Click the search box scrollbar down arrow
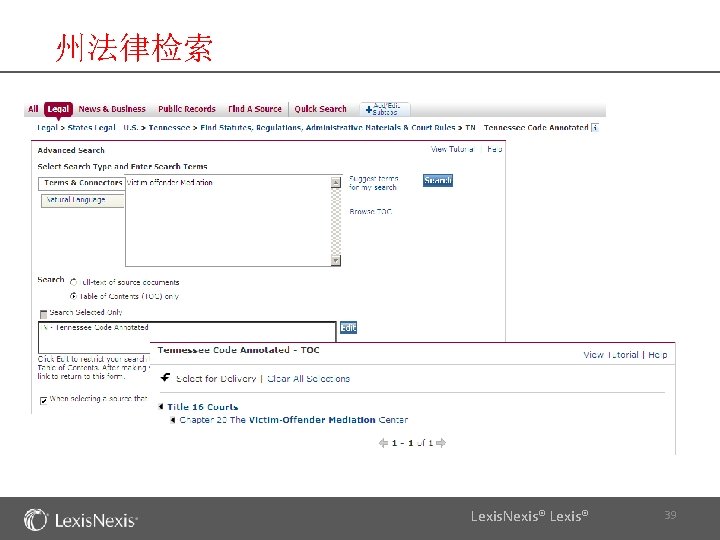 (336, 260)
